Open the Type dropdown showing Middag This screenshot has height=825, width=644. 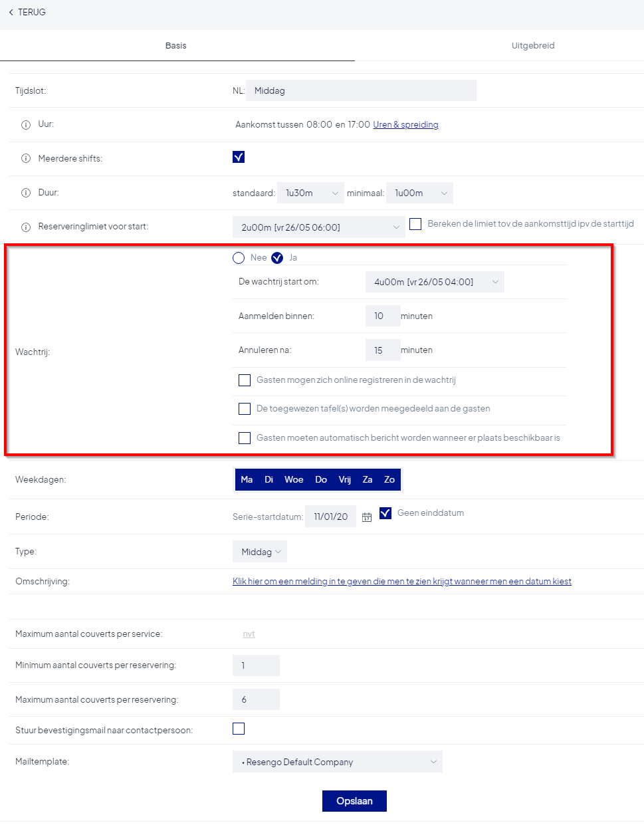(260, 552)
